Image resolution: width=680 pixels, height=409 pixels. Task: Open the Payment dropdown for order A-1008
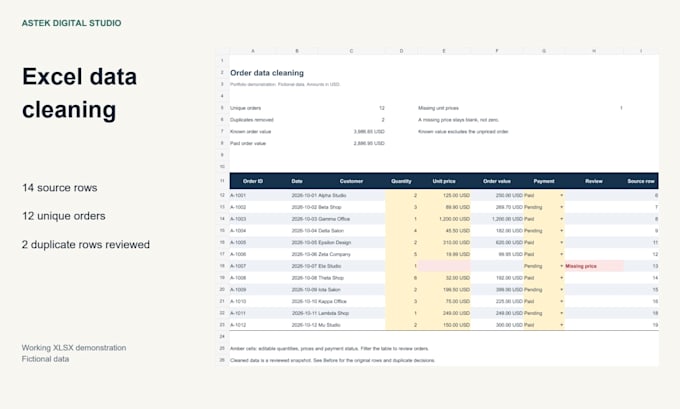(562, 278)
